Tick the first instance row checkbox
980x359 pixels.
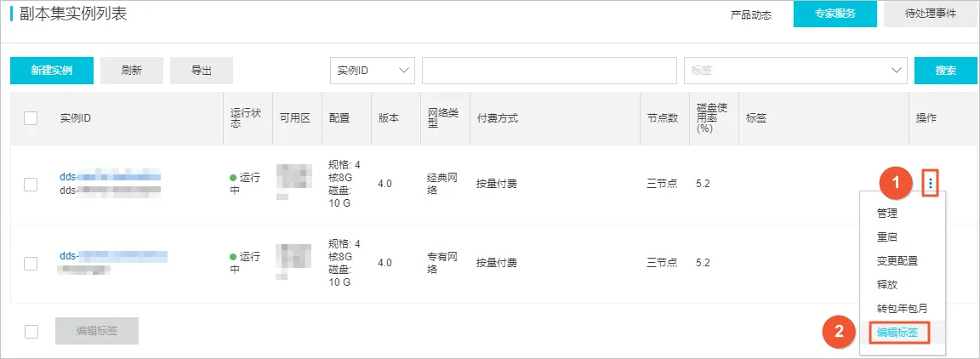pos(31,183)
